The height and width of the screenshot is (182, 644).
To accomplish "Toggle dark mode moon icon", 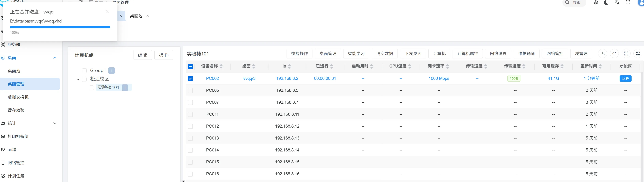I will [606, 3].
